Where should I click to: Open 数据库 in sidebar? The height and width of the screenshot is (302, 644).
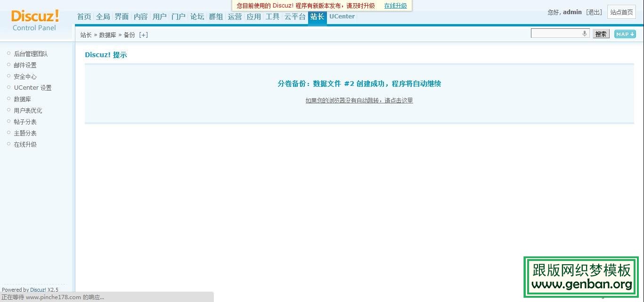[x=22, y=99]
